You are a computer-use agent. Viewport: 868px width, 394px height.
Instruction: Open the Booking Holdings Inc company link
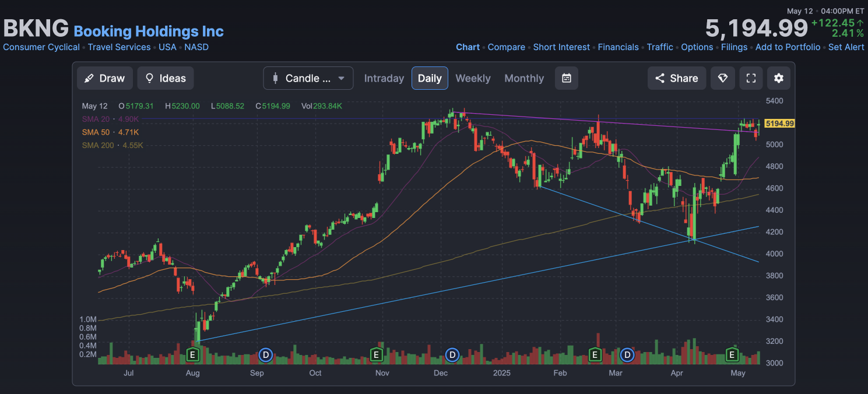(149, 31)
